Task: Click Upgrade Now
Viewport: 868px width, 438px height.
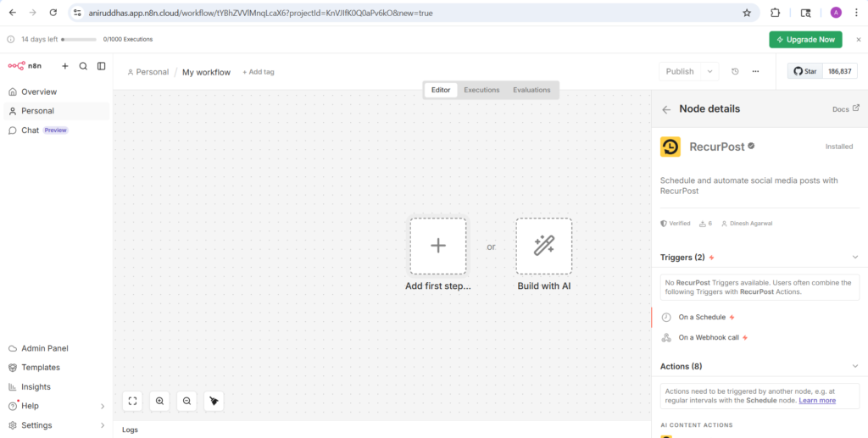Action: (805, 39)
